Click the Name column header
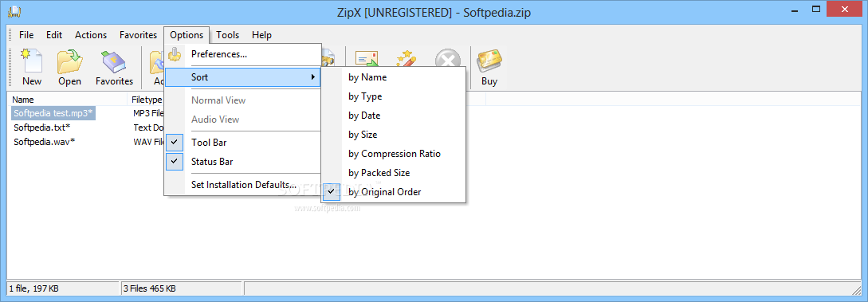868x302 pixels. coord(67,100)
